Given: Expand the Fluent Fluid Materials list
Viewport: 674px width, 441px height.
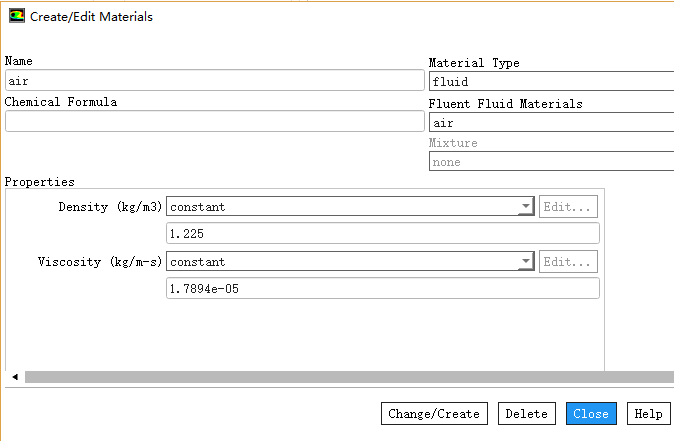Looking at the screenshot, I should click(x=550, y=122).
